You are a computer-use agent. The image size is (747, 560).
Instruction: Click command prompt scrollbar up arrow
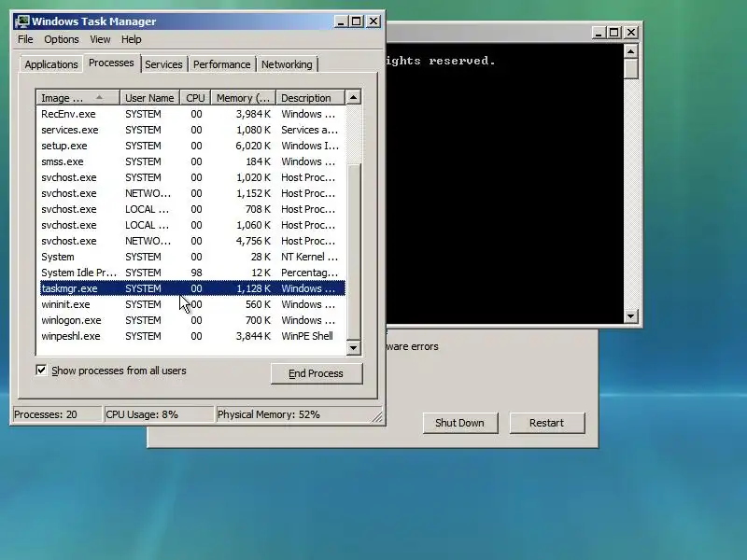tap(631, 51)
